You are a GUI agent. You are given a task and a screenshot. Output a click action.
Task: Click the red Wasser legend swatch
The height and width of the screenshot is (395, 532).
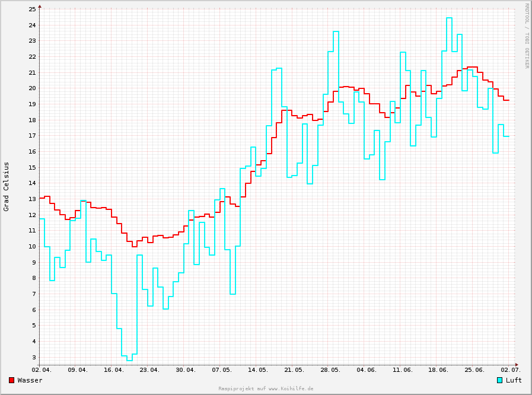click(x=12, y=380)
